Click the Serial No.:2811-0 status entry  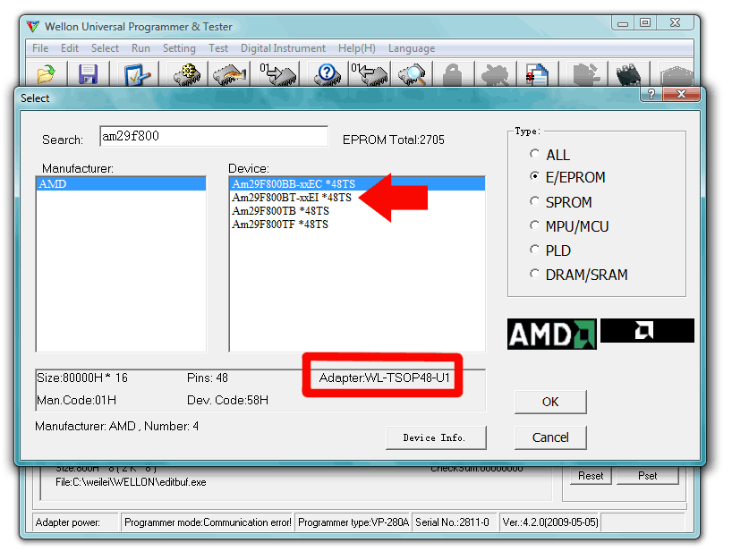coord(453,522)
